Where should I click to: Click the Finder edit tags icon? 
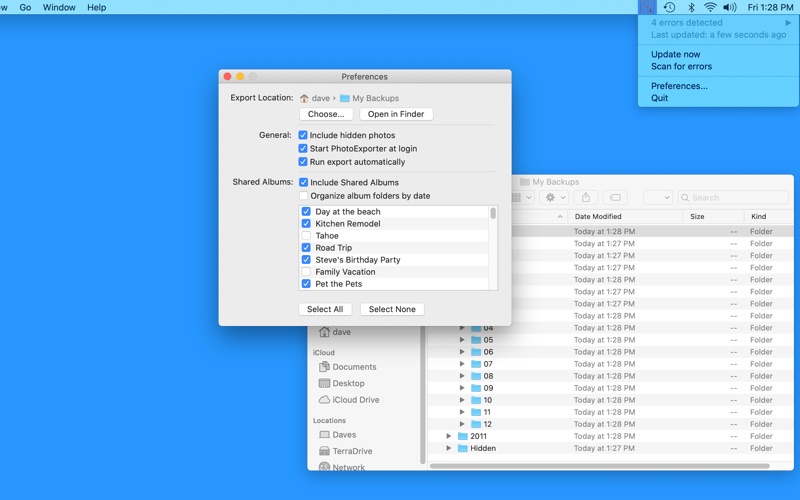(615, 197)
